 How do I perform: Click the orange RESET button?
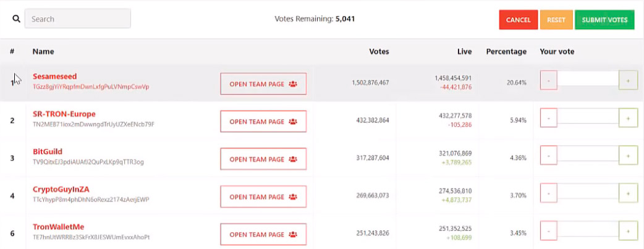pyautogui.click(x=556, y=20)
